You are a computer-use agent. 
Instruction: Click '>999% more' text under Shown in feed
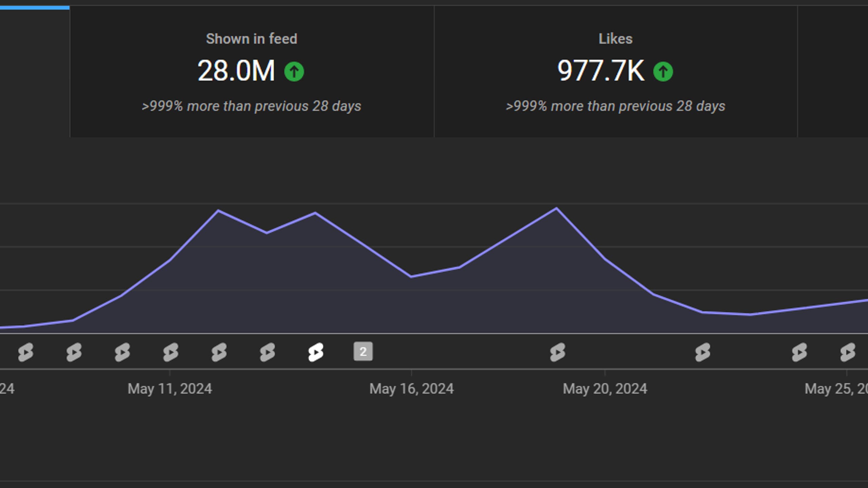click(x=252, y=106)
